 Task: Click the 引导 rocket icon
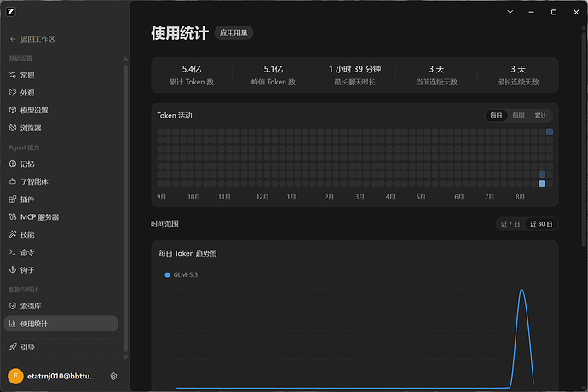13,347
